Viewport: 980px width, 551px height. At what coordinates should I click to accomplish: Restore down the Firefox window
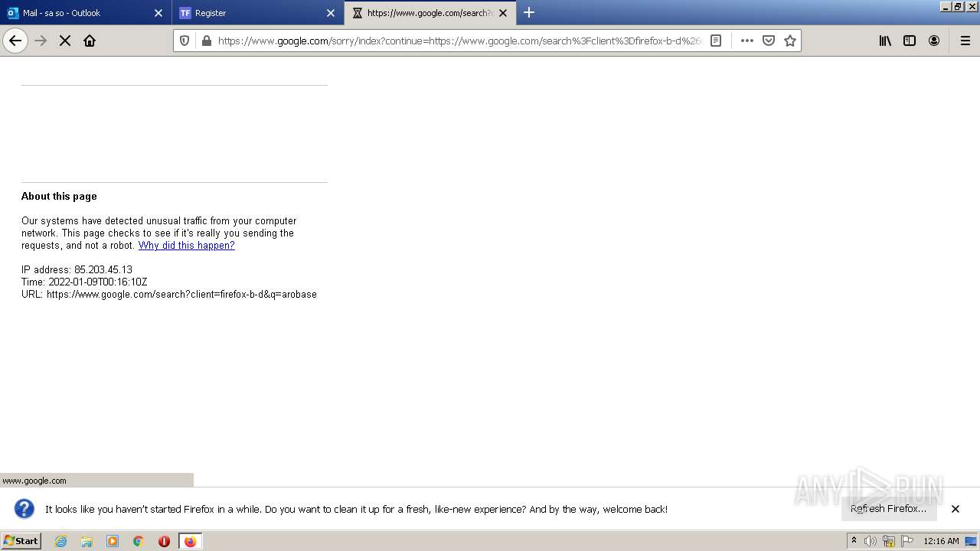[958, 6]
